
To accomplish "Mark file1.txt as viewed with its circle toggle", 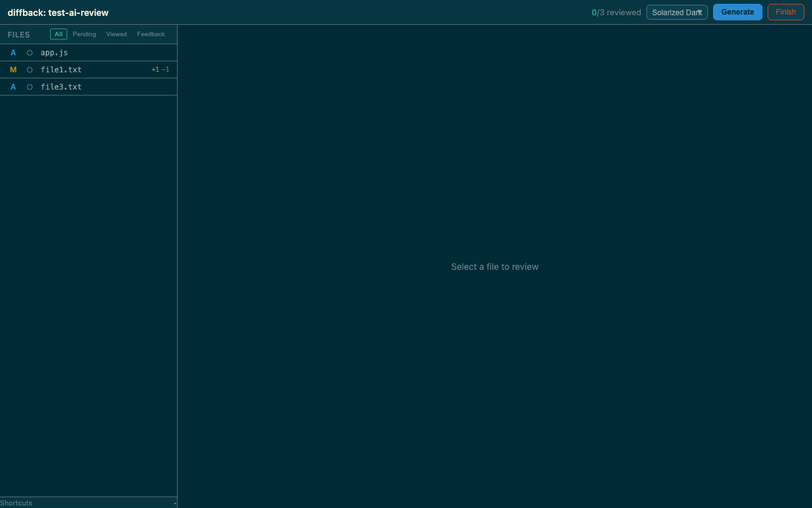I will [29, 69].
